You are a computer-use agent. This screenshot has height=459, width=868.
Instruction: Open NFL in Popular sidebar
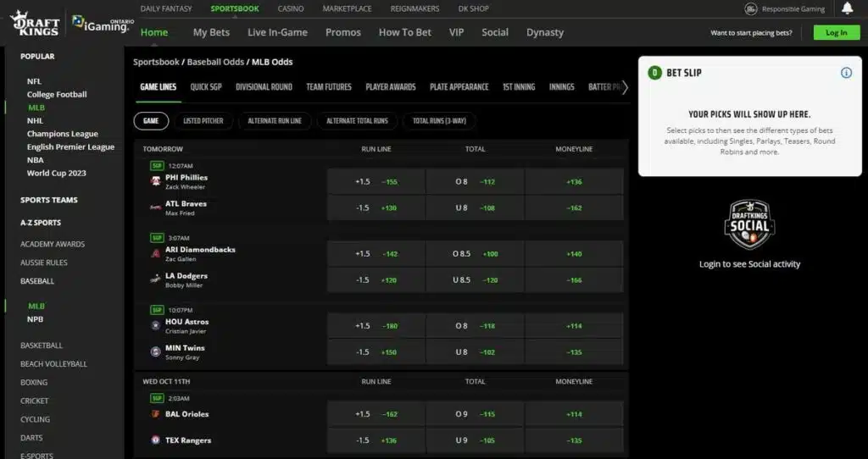(34, 80)
